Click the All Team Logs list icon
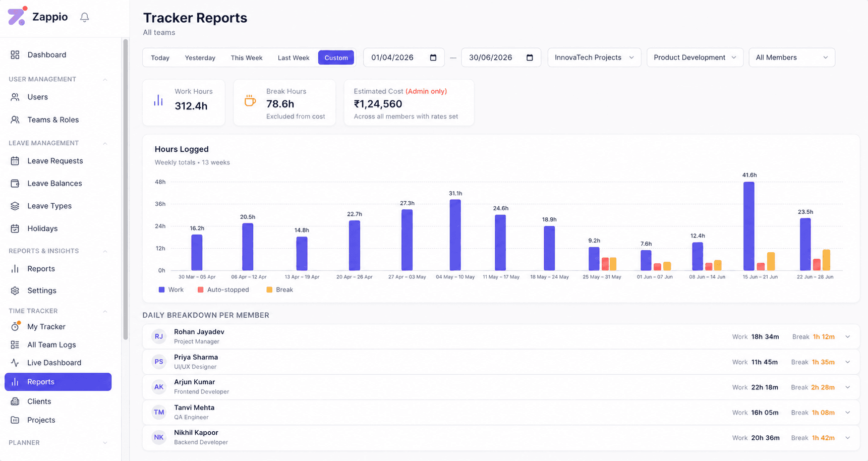The image size is (868, 461). (x=15, y=344)
